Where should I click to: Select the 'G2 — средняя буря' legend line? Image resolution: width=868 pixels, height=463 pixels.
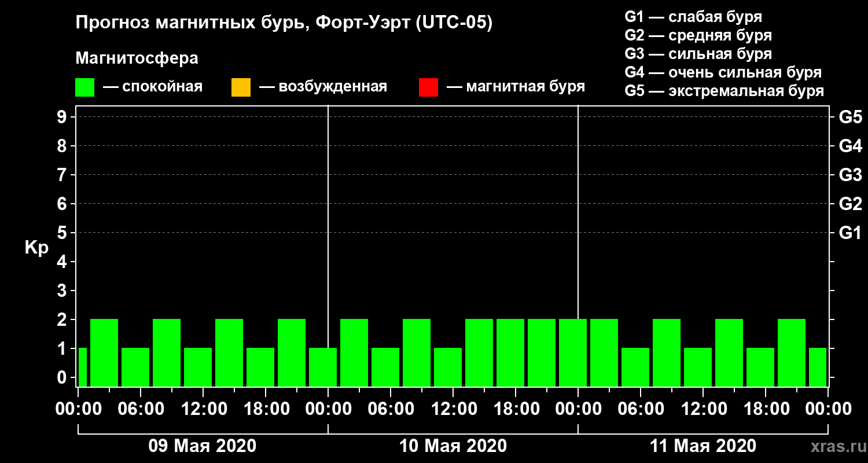click(x=698, y=35)
